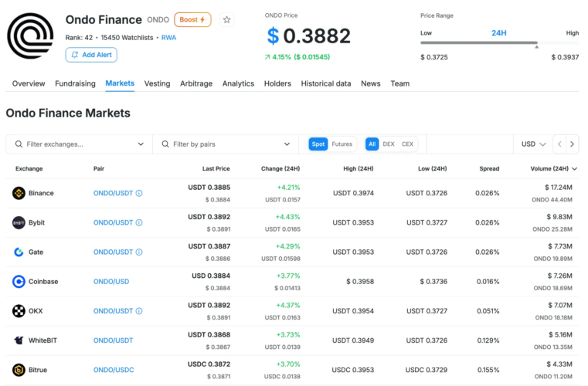Screen dimensions: 588x386
Task: Open Coinbase ONDO/USD pair link
Action: point(111,282)
